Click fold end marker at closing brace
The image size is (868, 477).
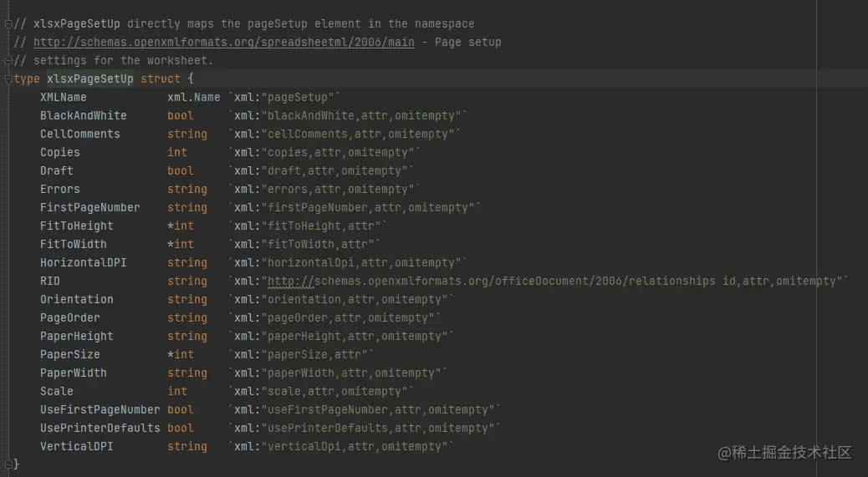[8, 464]
